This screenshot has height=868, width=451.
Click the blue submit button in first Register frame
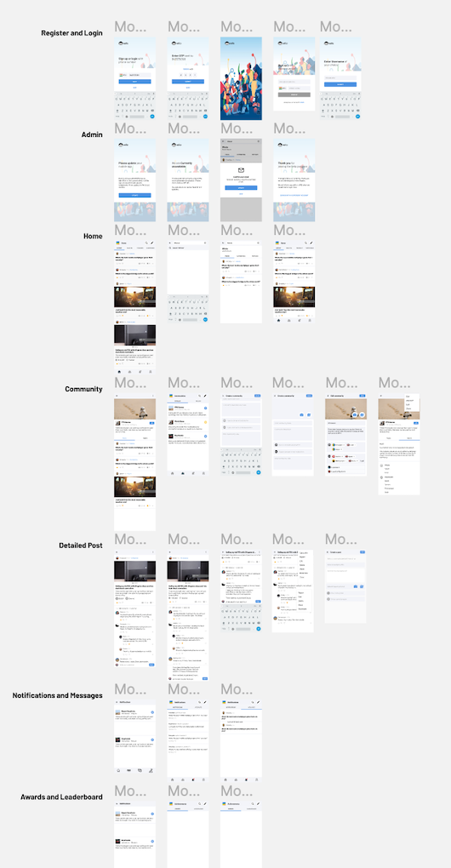(135, 82)
